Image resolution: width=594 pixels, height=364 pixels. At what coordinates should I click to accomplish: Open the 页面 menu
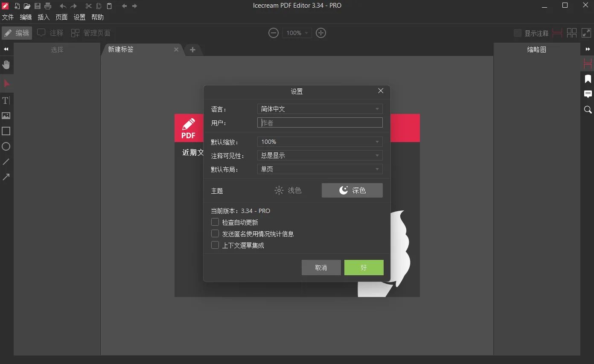(x=62, y=17)
